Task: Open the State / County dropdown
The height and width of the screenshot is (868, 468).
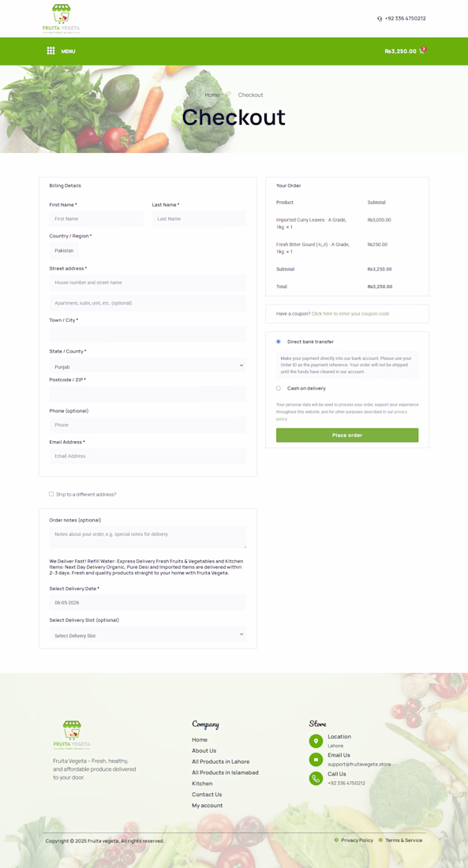Action: pos(148,365)
